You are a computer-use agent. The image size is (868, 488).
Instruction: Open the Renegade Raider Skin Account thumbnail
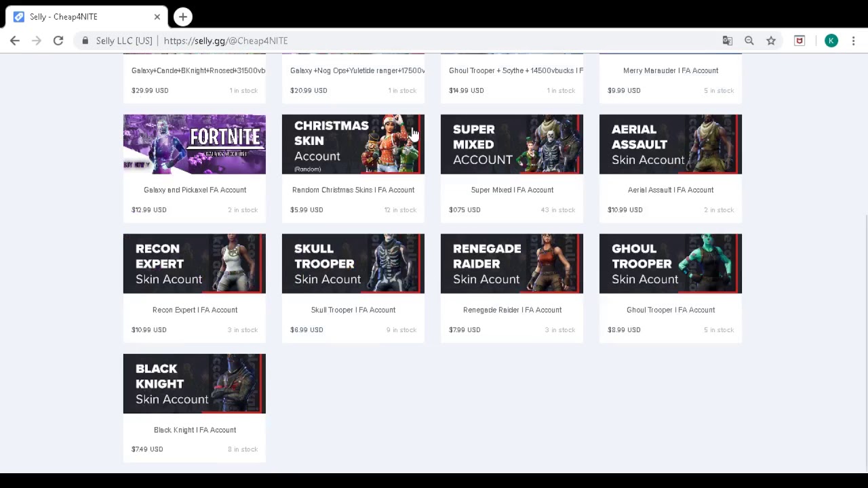(512, 264)
